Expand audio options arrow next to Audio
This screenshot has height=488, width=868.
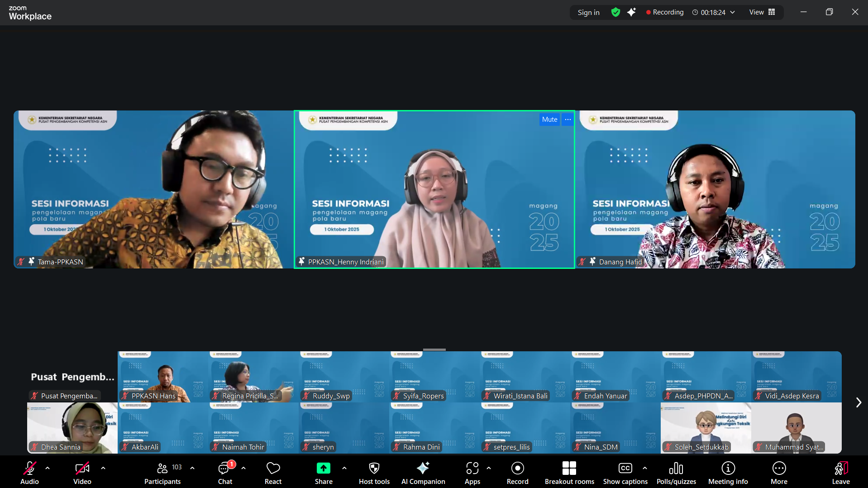(48, 468)
